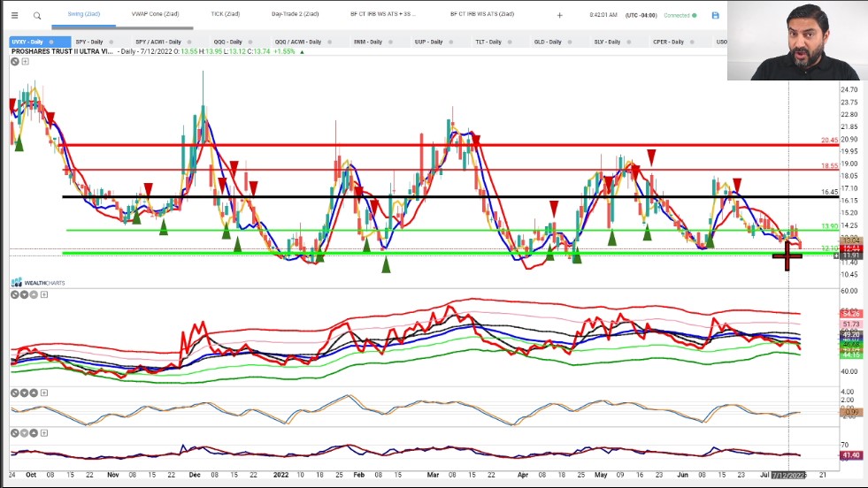Viewport: 868px width, 488px height.
Task: Toggle the dot beside CPER - Daily tab
Action: (692, 42)
